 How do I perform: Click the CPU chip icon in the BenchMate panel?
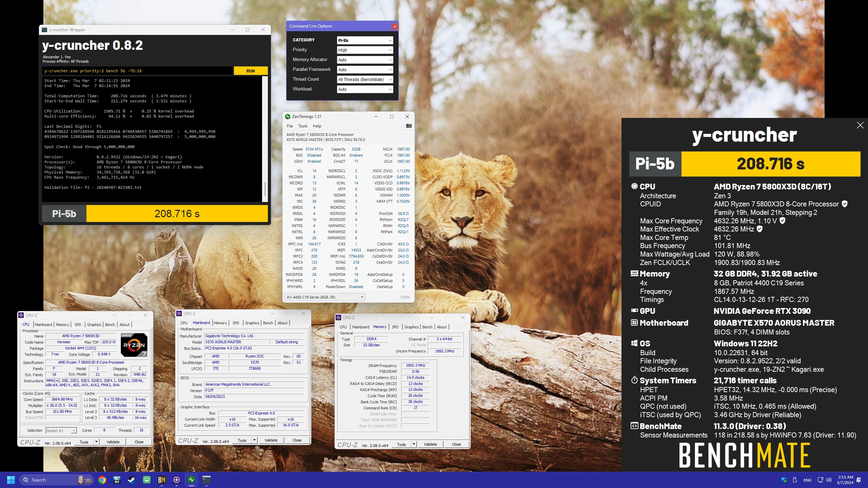pyautogui.click(x=634, y=186)
